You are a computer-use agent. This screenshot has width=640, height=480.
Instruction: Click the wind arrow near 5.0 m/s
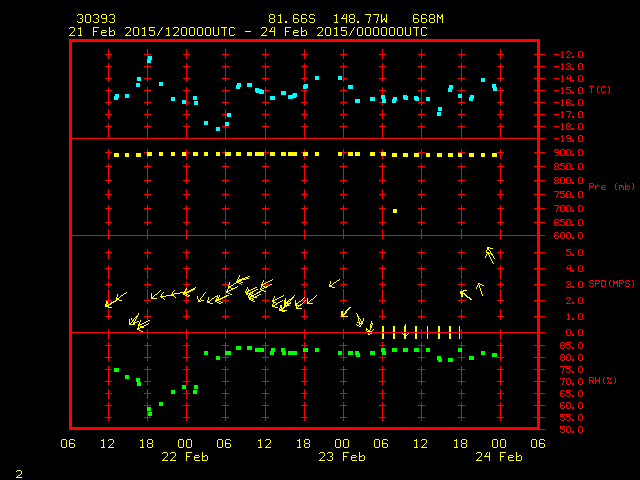(x=490, y=255)
